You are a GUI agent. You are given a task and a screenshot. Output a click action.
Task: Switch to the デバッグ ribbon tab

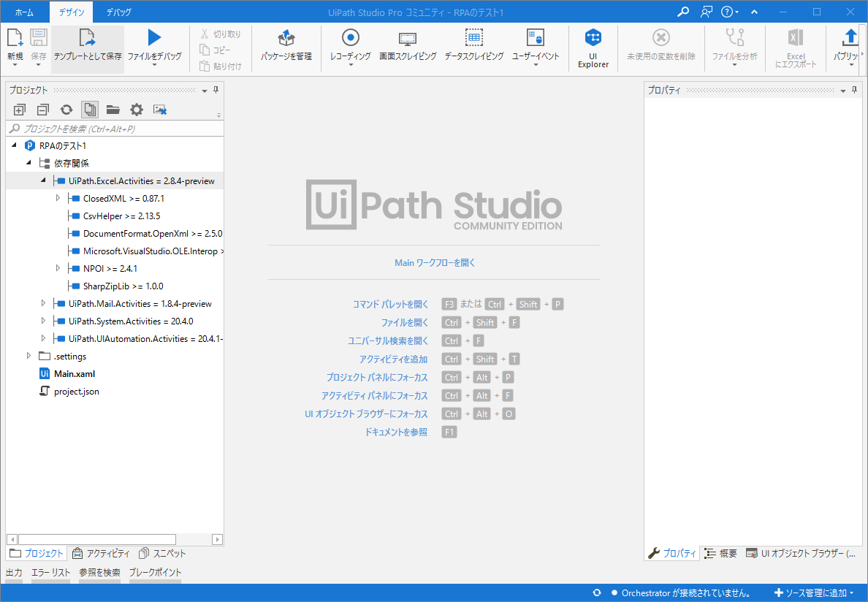[x=118, y=12]
